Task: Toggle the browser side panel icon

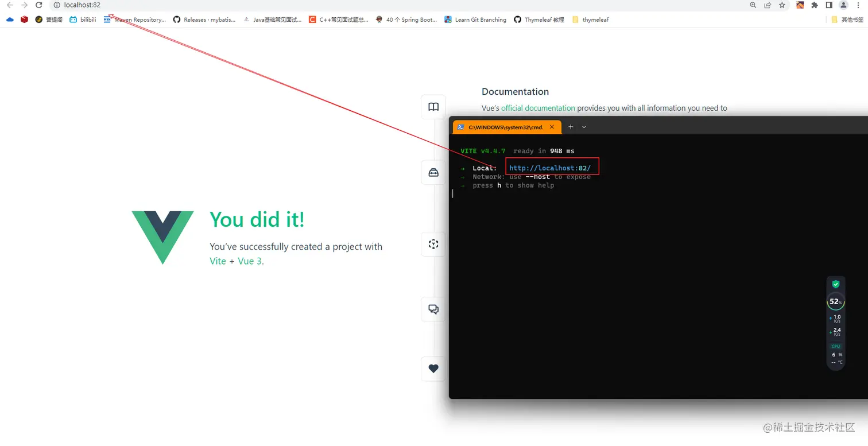Action: (829, 5)
